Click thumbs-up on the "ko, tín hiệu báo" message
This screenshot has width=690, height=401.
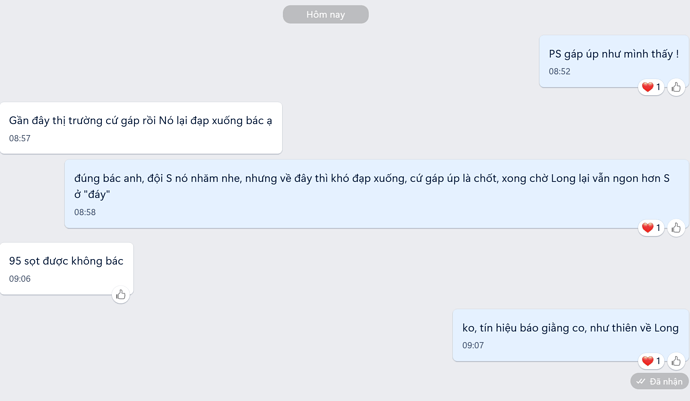[x=676, y=361]
